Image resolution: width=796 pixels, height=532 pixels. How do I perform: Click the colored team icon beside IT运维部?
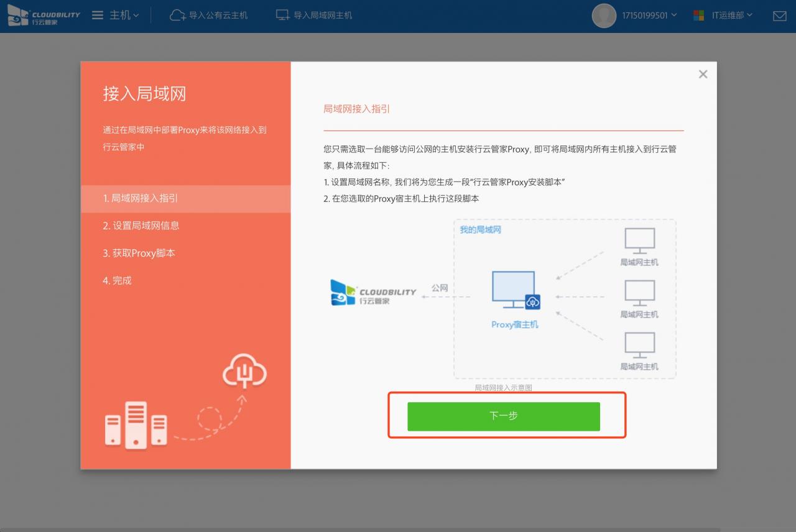[x=699, y=16]
